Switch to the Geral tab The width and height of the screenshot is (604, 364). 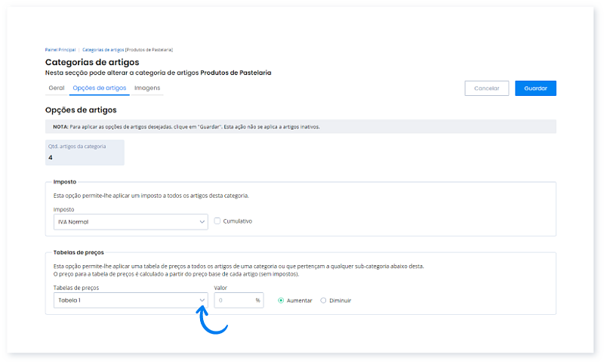56,88
